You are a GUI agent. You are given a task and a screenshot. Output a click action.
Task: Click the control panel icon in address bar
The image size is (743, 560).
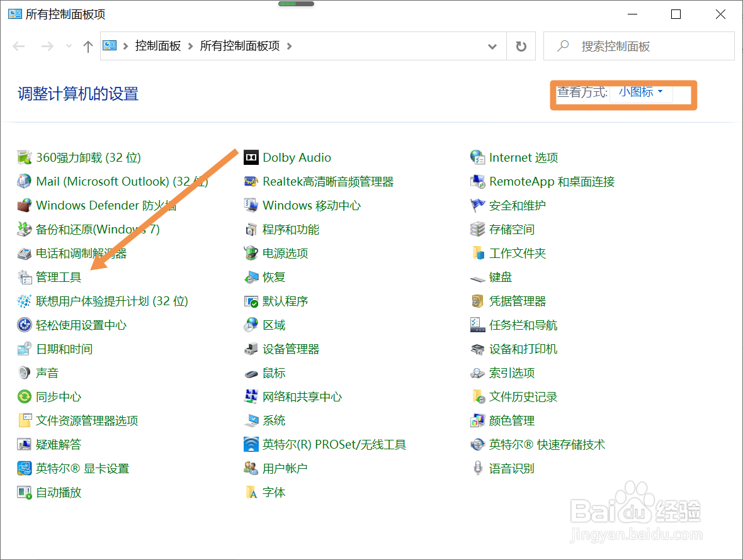110,45
